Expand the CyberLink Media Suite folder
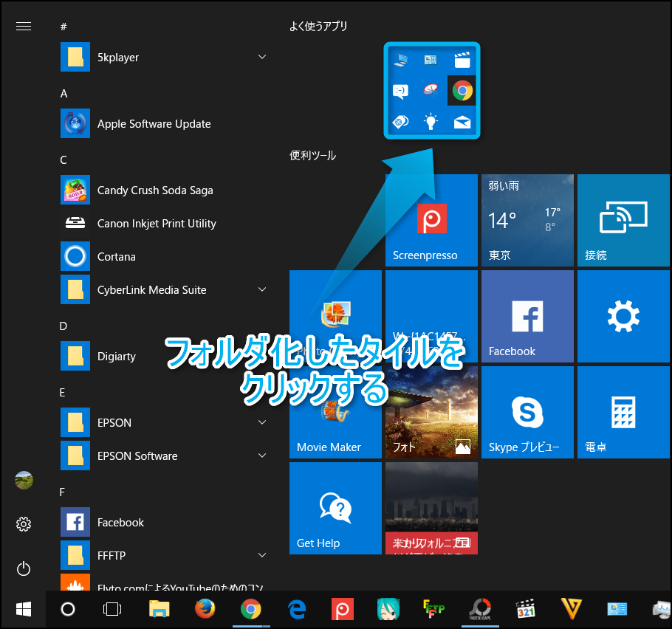Screen dimensions: 672x629 point(262,290)
